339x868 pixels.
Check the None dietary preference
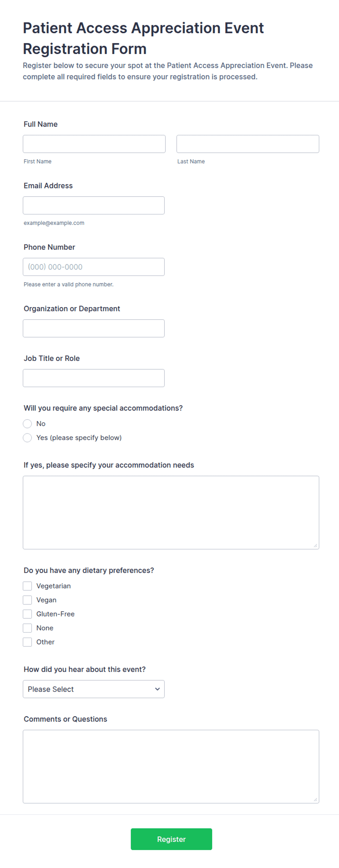click(x=27, y=628)
